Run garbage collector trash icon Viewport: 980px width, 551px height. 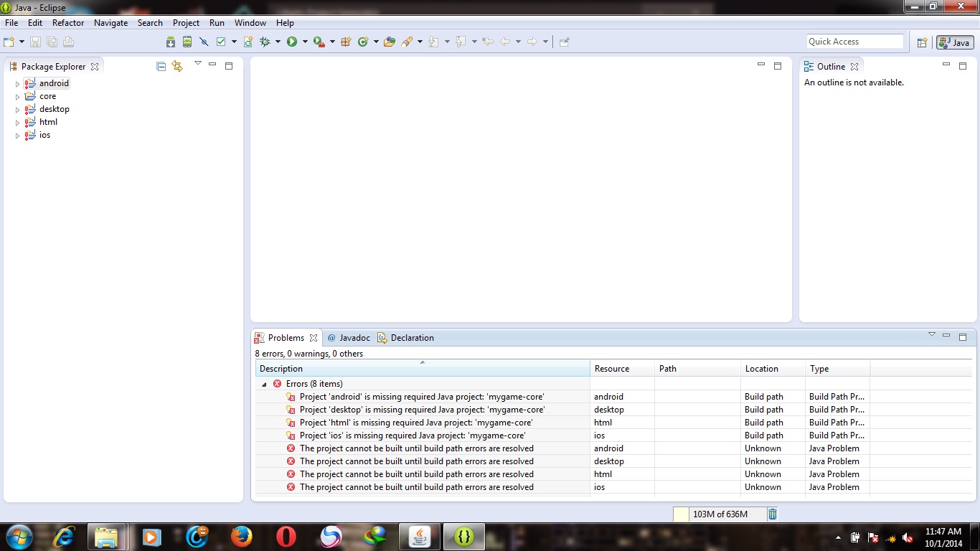pyautogui.click(x=773, y=514)
